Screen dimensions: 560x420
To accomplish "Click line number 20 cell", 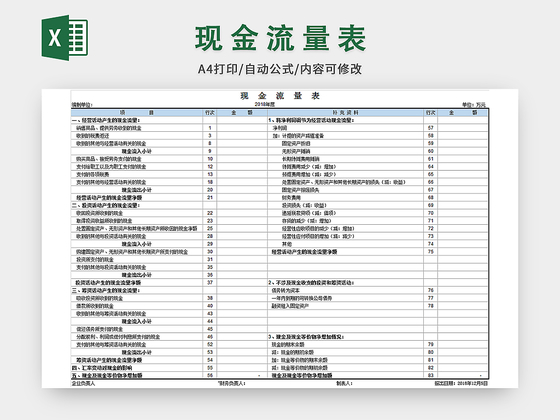I will point(210,190).
